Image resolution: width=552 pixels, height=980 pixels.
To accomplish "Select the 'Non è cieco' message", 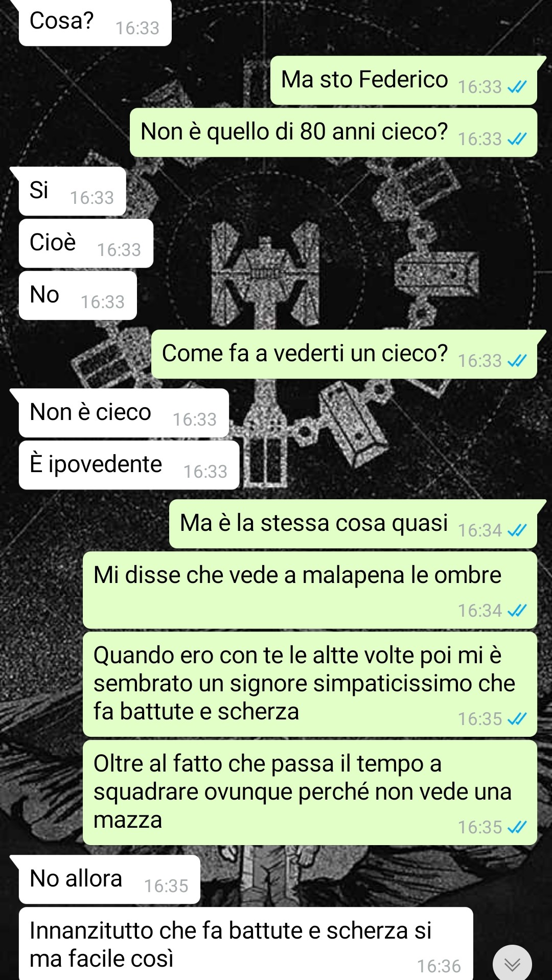I will (124, 413).
